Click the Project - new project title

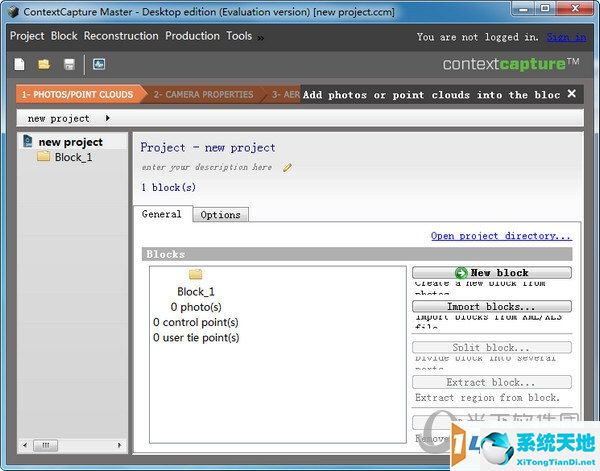(208, 148)
